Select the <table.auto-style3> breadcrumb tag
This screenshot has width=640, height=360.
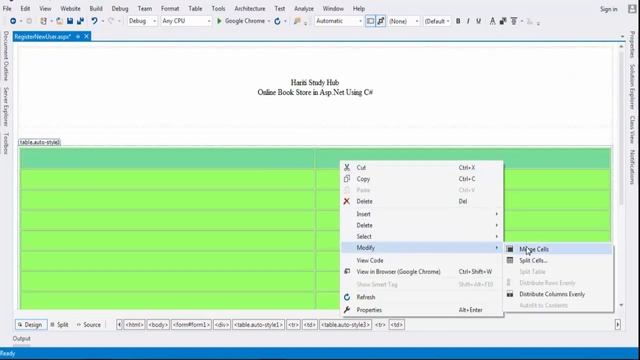pos(345,325)
